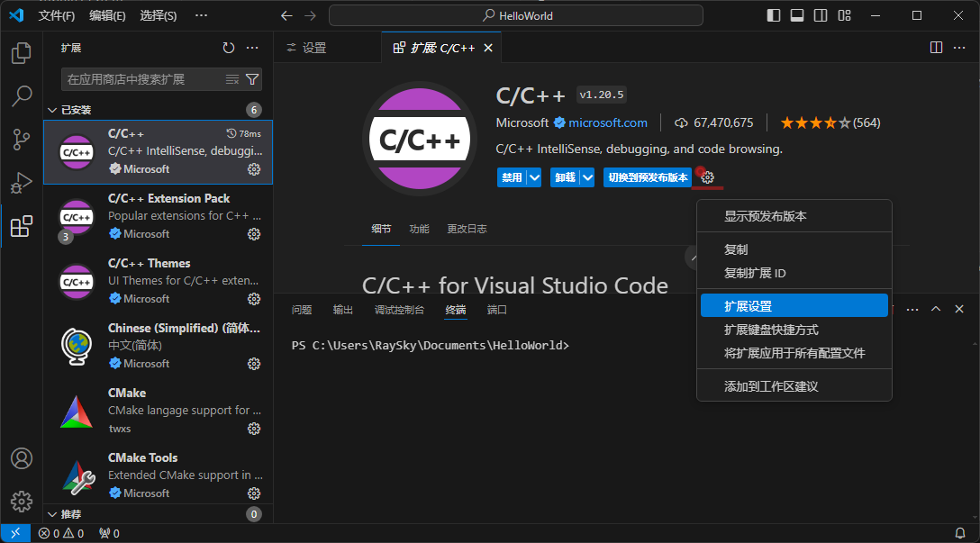The height and width of the screenshot is (543, 980).
Task: Switch to the 功能 tab
Action: point(420,229)
